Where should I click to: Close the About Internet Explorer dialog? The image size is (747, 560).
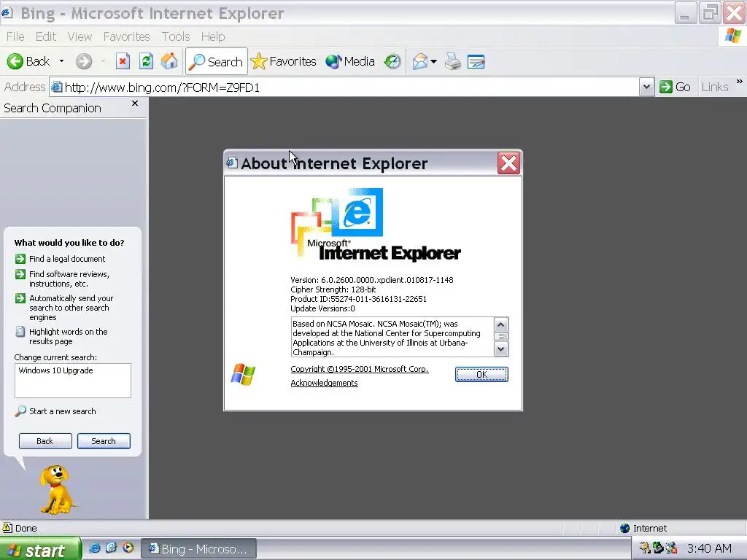click(x=508, y=163)
